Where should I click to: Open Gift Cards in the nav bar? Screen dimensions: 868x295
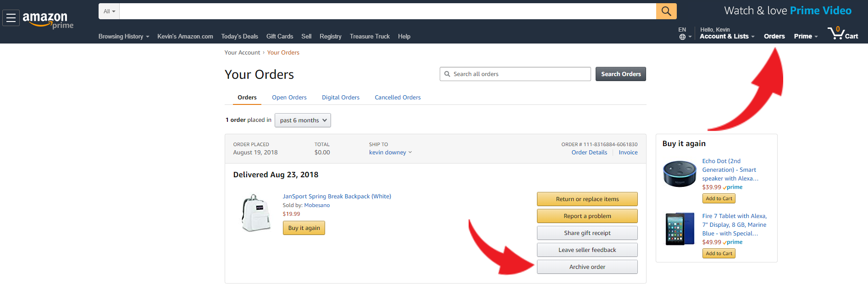pos(280,36)
